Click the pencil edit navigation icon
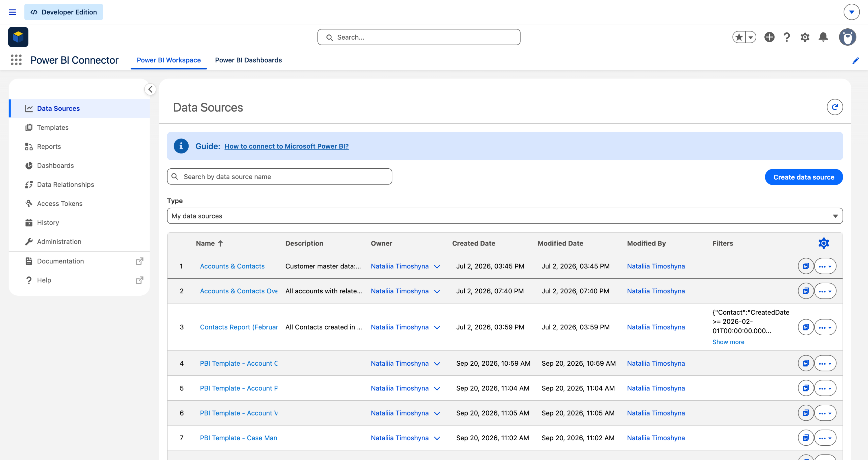This screenshot has height=460, width=868. 856,60
